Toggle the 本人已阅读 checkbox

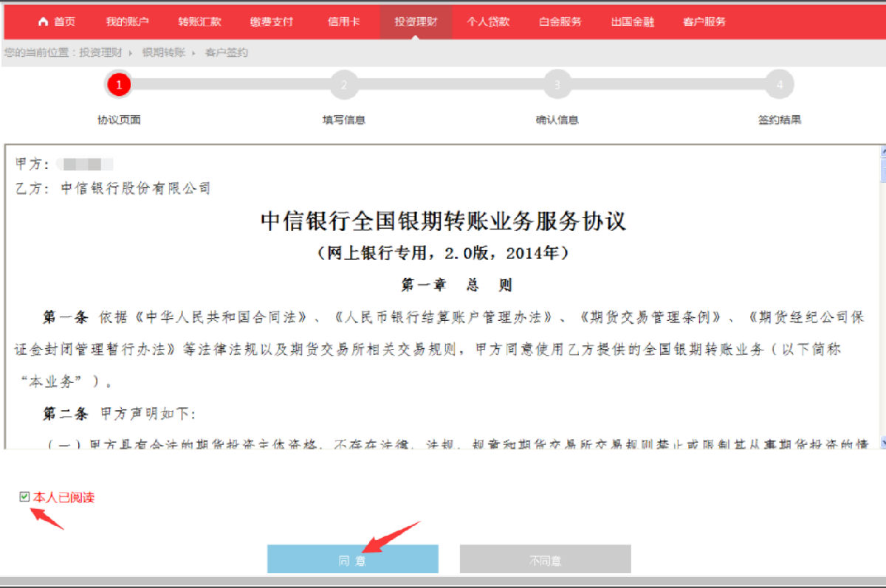click(24, 497)
